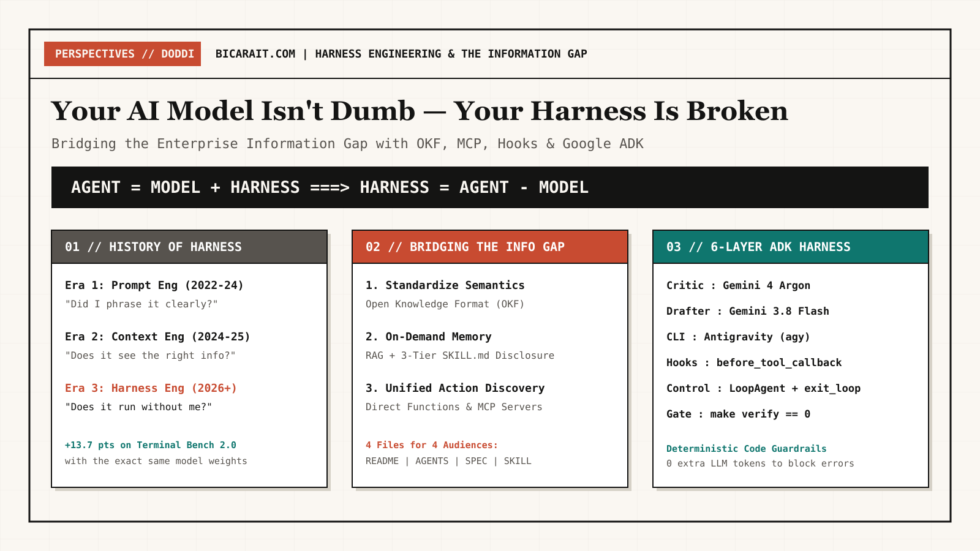Click the '03 // 6-LAYER ADK HARNESS' card header

[791, 247]
